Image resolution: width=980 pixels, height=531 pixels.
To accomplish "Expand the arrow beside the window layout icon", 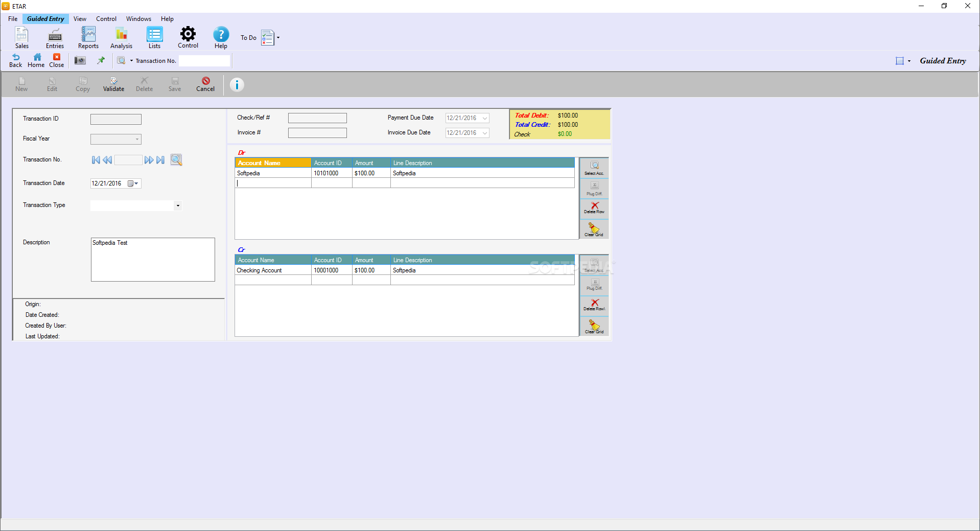I will (x=909, y=61).
